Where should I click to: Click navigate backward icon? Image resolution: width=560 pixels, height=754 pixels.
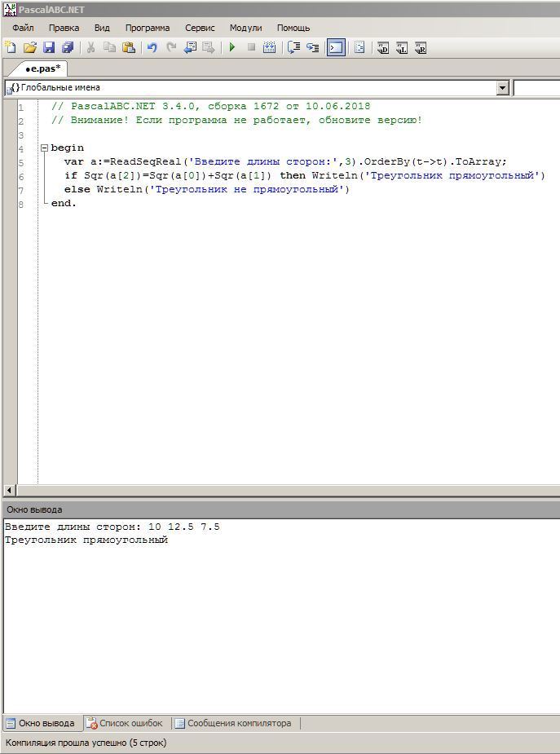click(x=191, y=47)
